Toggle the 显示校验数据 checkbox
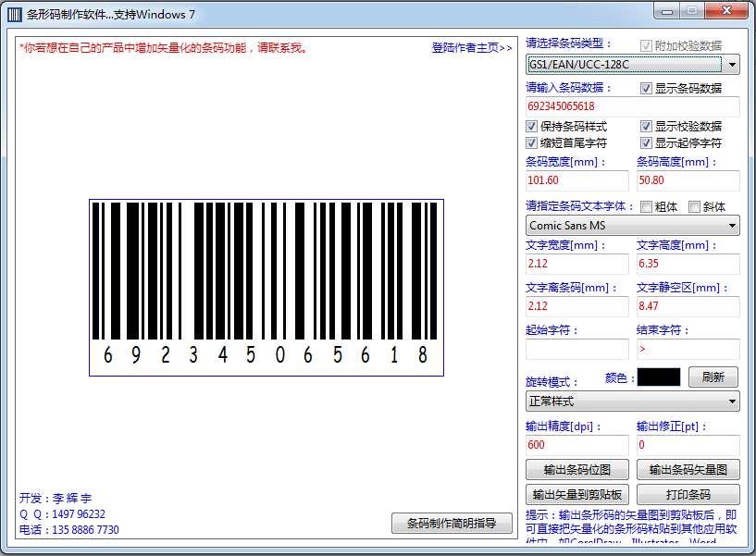 [647, 127]
